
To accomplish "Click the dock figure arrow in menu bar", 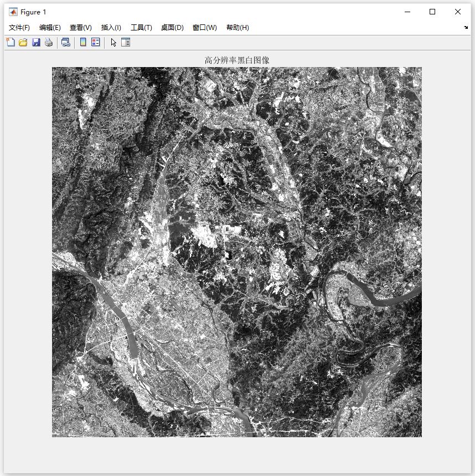I will click(466, 28).
